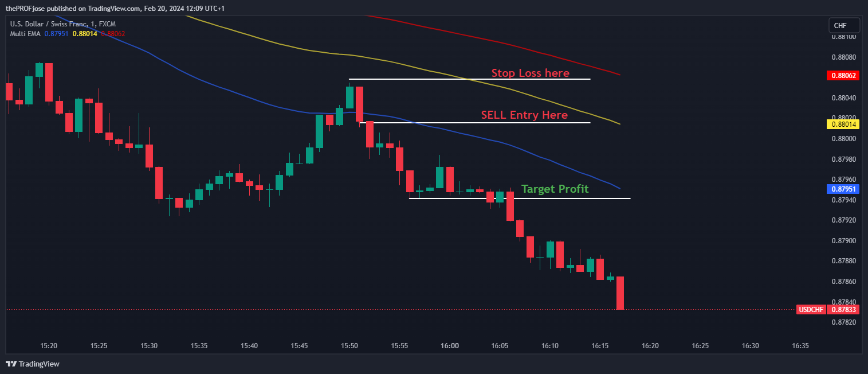Screen dimensions: 868x374
Task: Click the blue 0.87951 price label
Action: click(x=843, y=189)
